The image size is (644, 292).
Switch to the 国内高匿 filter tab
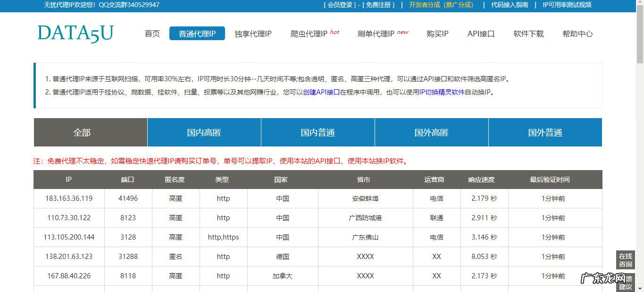coord(204,132)
